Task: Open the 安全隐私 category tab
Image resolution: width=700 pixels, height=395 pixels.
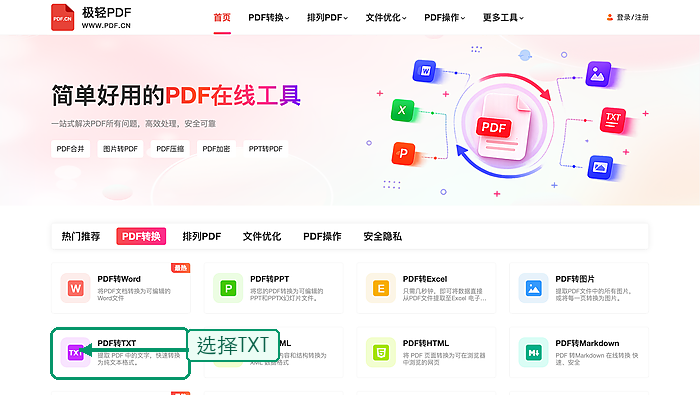Action: pyautogui.click(x=383, y=236)
